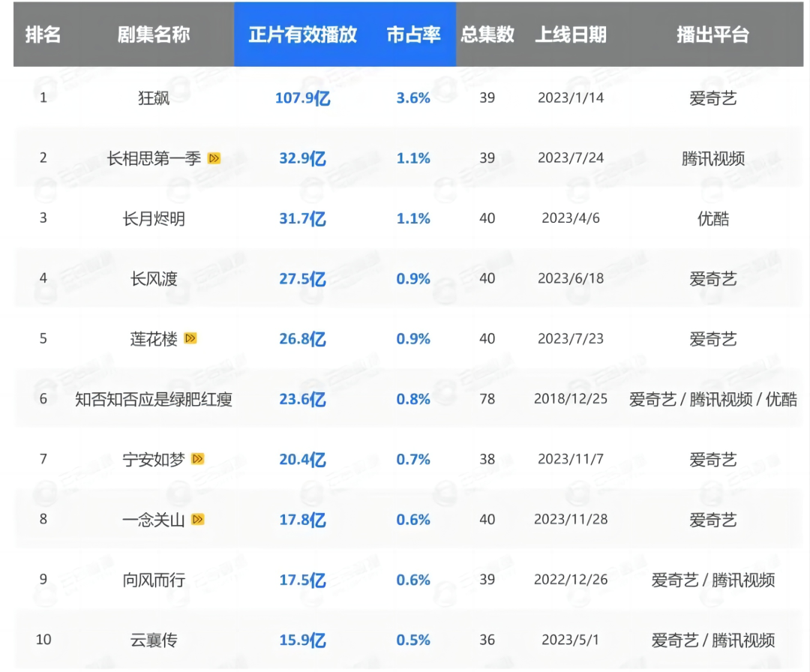Screen dimensions: 810x672
Task: Open the drama title 狂飙
Action: pos(154,98)
